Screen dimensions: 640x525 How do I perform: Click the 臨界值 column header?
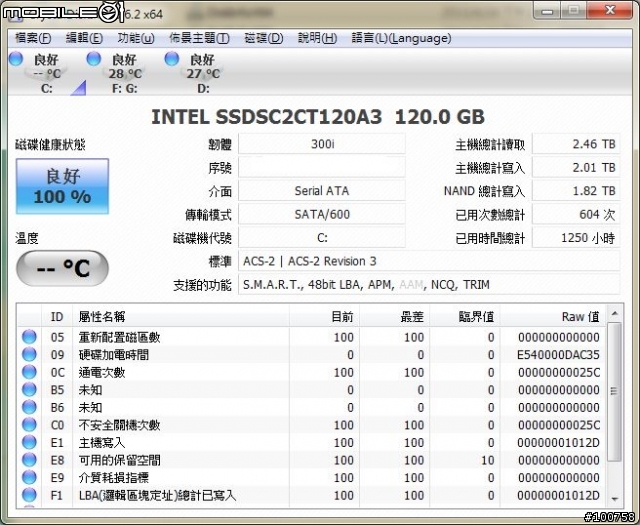pos(464,316)
